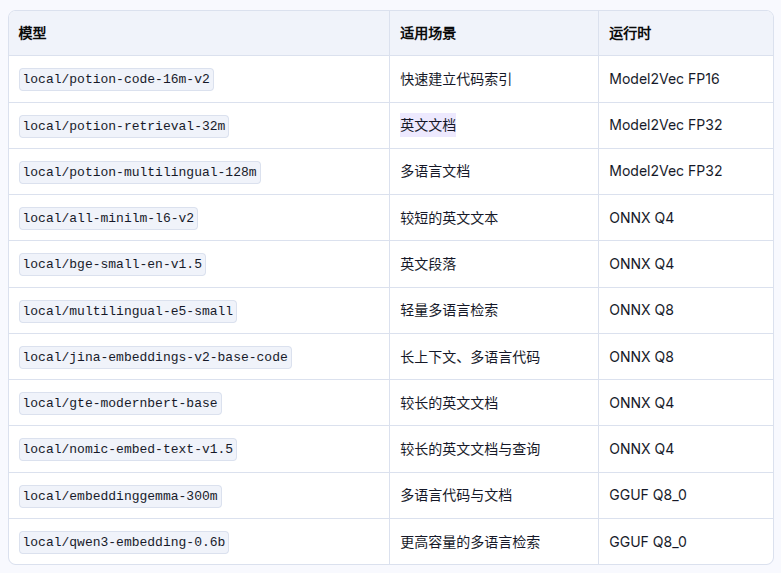Select local/potion-retrieval-32m model name

coord(124,126)
